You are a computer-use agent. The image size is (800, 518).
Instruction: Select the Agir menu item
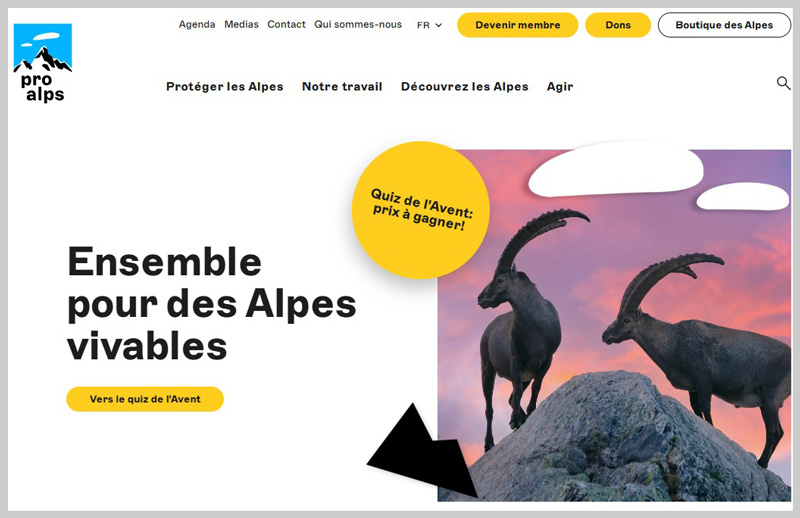(x=560, y=87)
